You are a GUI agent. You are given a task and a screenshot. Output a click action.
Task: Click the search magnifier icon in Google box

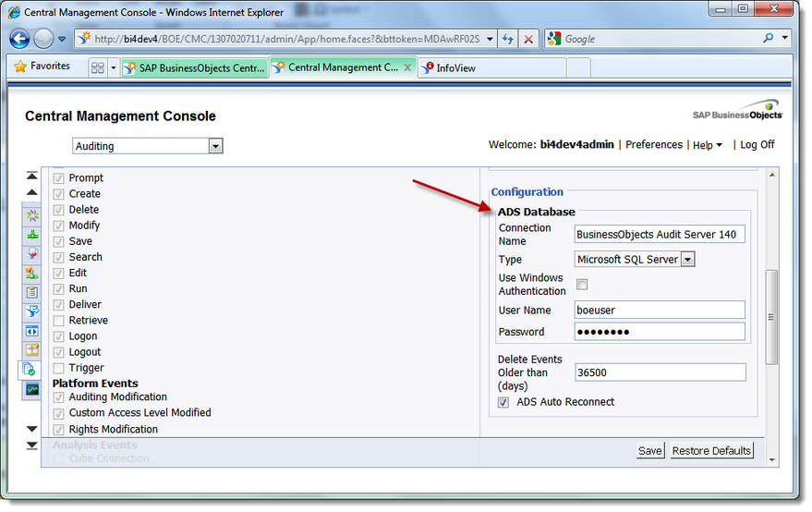click(768, 38)
